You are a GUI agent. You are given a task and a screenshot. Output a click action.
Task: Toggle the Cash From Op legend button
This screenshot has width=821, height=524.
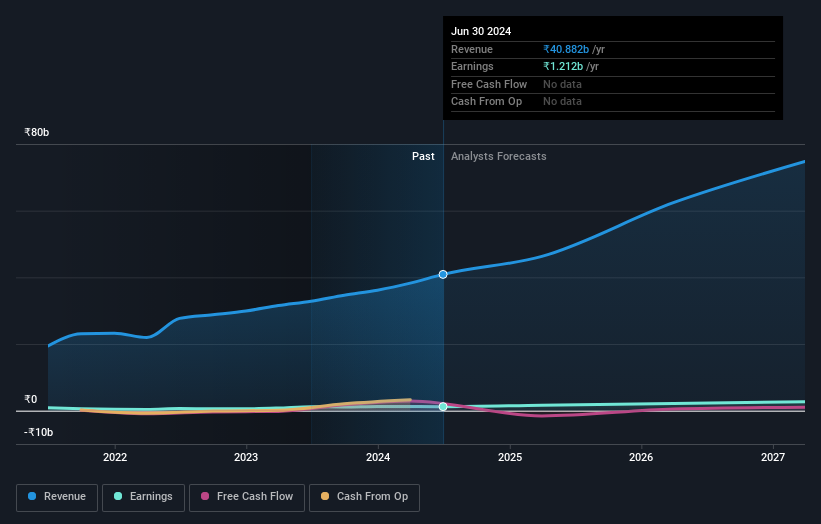(364, 497)
